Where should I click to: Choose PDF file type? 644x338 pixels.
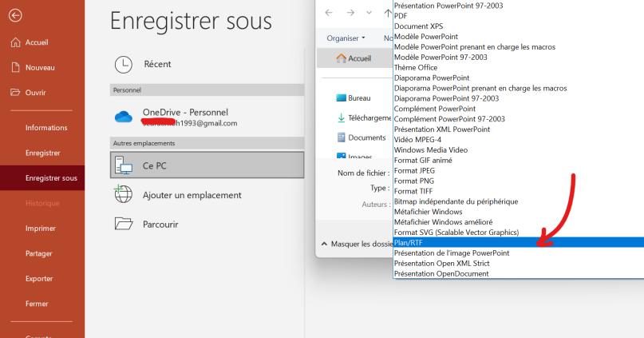click(x=401, y=16)
